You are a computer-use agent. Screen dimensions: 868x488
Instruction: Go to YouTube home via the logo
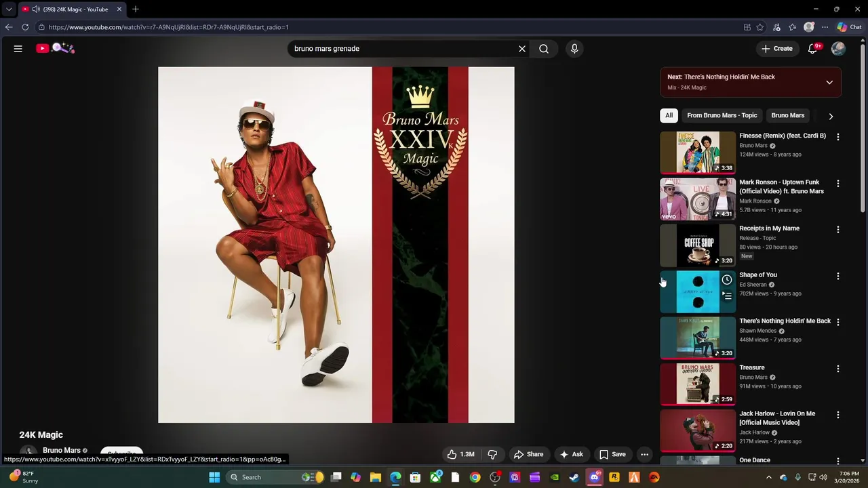55,48
